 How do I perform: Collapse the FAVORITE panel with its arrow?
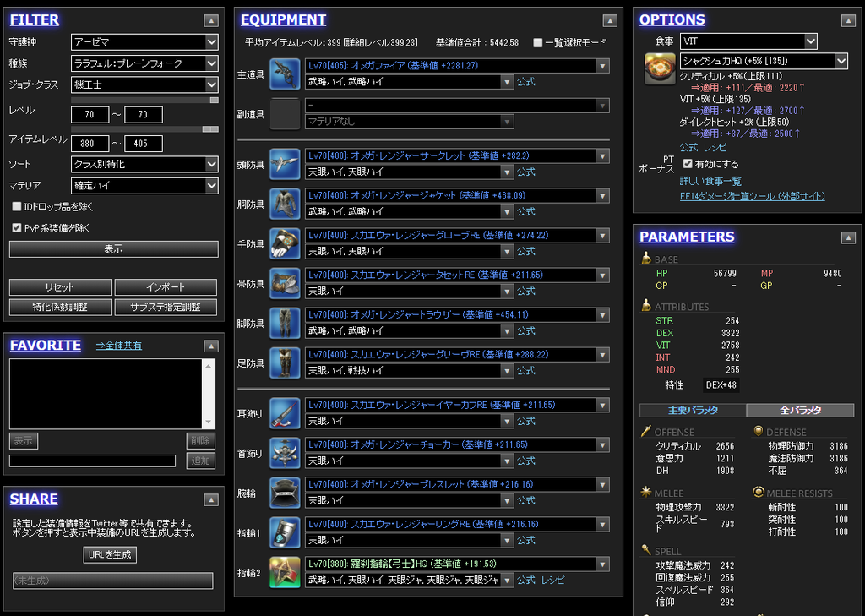pos(210,346)
